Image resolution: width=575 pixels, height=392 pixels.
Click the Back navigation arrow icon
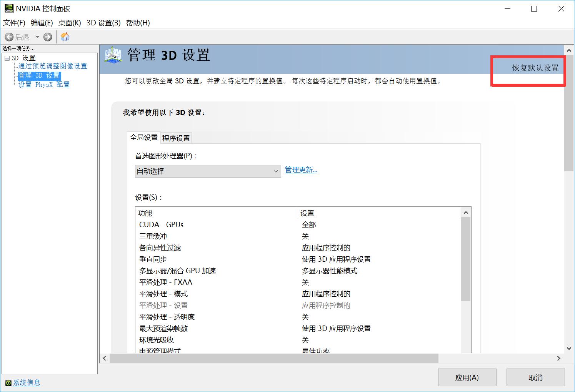pos(9,37)
